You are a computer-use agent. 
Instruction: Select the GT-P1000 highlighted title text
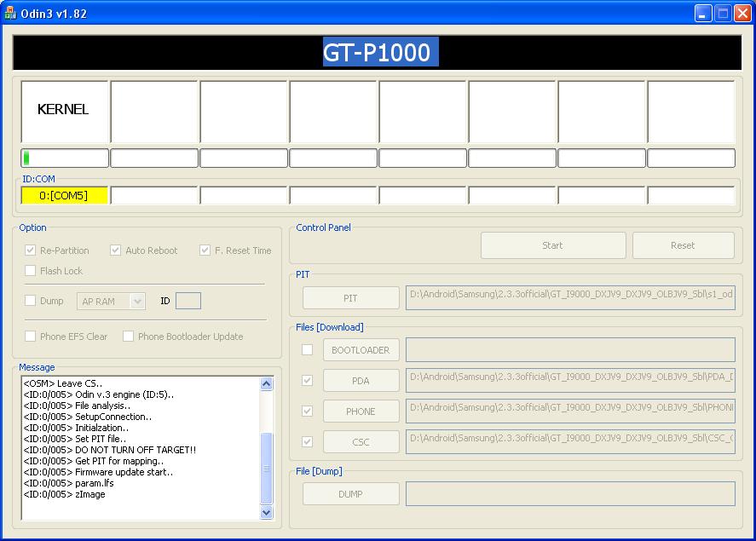coord(380,52)
